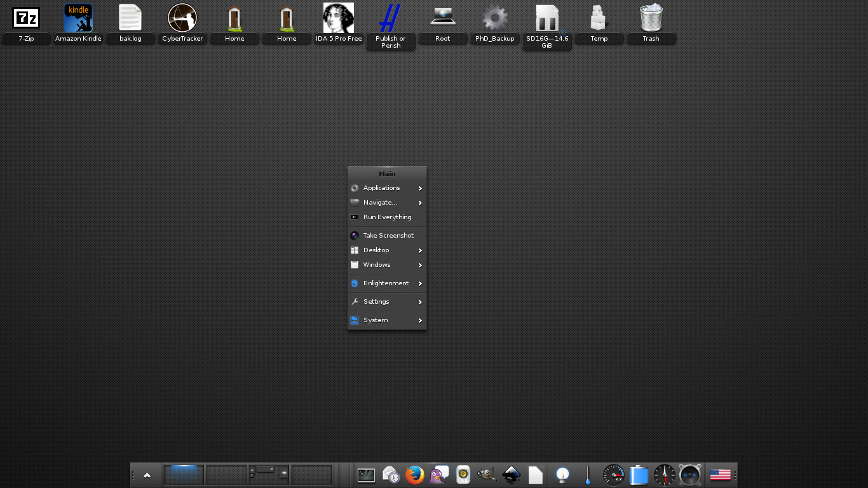Click the up-arrow start button on shelf
868x488 pixels.
147,475
